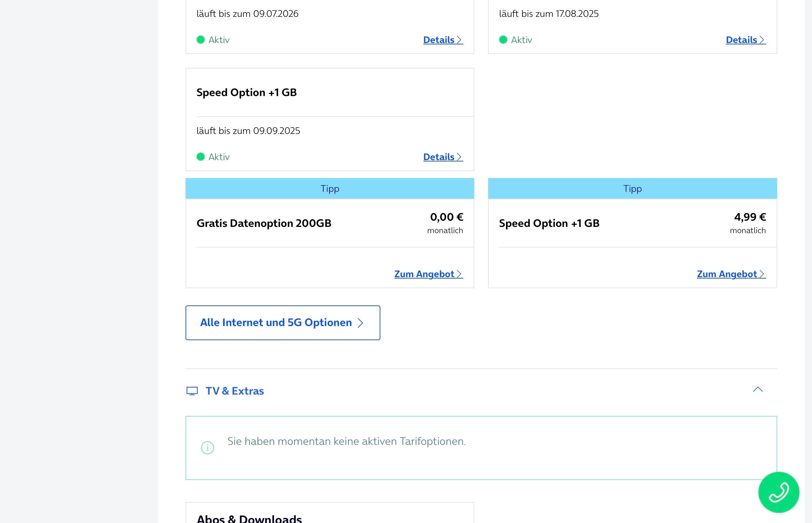The width and height of the screenshot is (812, 523).
Task: Open Alle Internet und 5G Optionen
Action: point(282,323)
